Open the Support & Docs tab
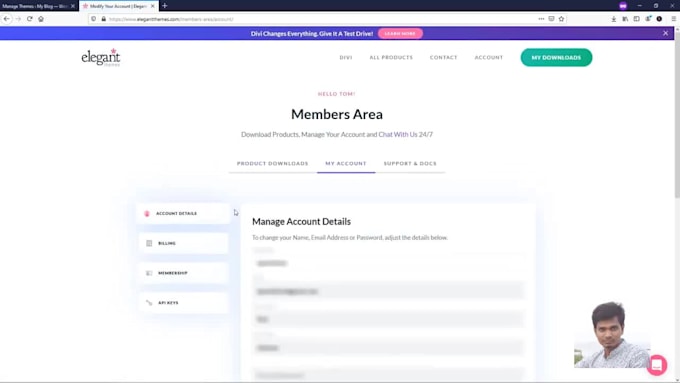The width and height of the screenshot is (680, 383). [x=410, y=164]
